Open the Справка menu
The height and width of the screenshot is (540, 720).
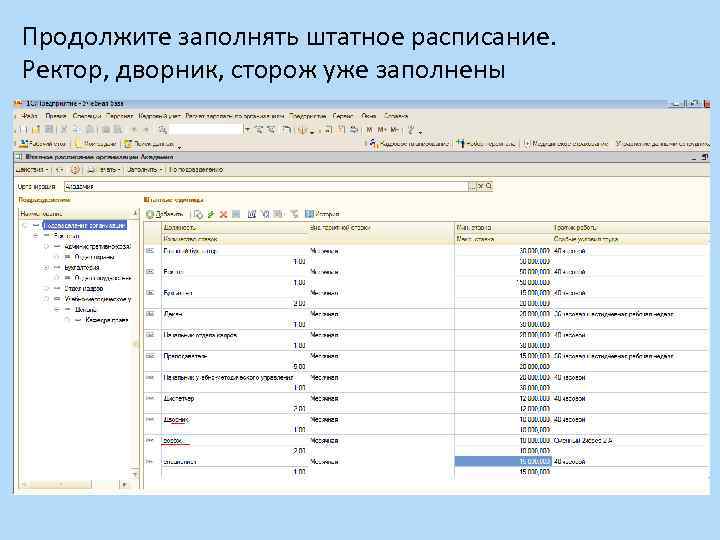tap(396, 116)
